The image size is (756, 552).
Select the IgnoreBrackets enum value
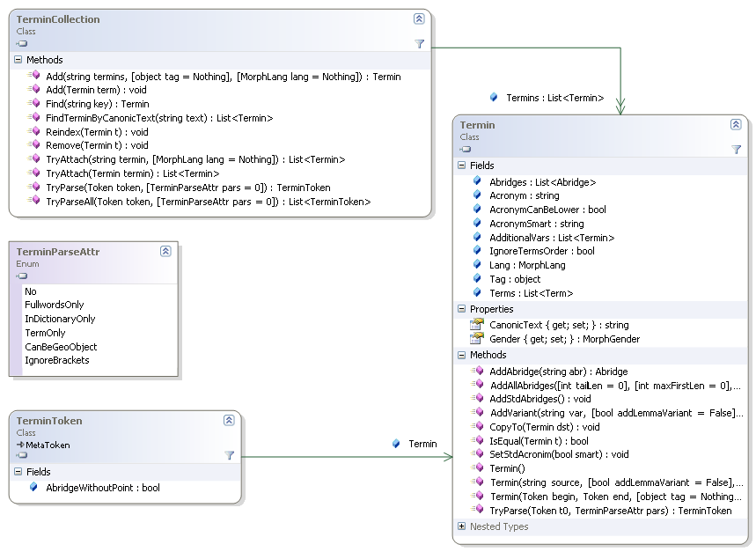pos(56,360)
